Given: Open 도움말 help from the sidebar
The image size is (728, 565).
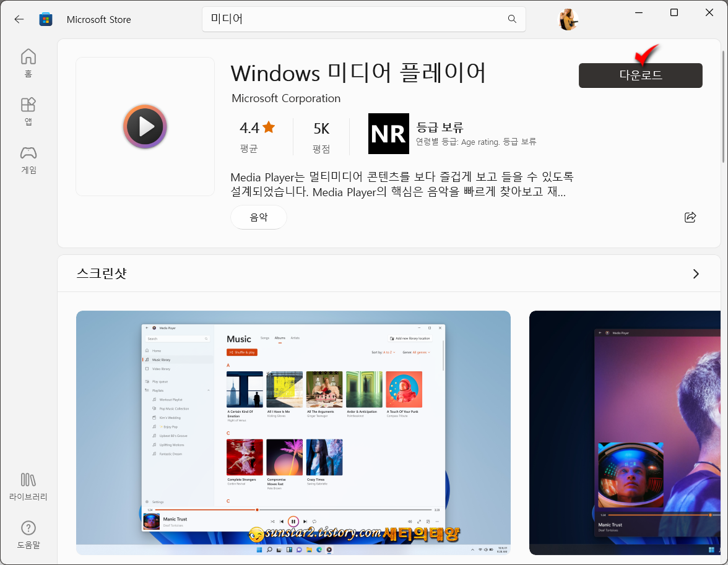Looking at the screenshot, I should (28, 535).
